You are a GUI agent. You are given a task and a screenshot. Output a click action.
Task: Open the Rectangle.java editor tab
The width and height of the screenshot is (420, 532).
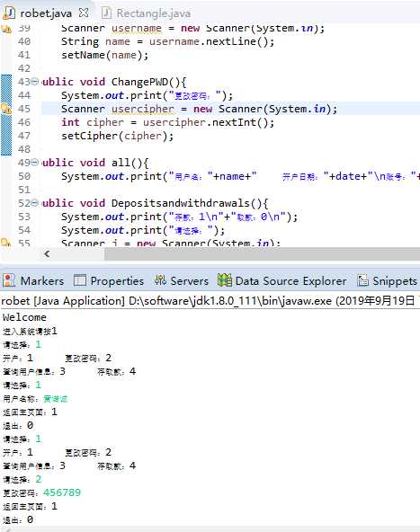[x=154, y=13]
